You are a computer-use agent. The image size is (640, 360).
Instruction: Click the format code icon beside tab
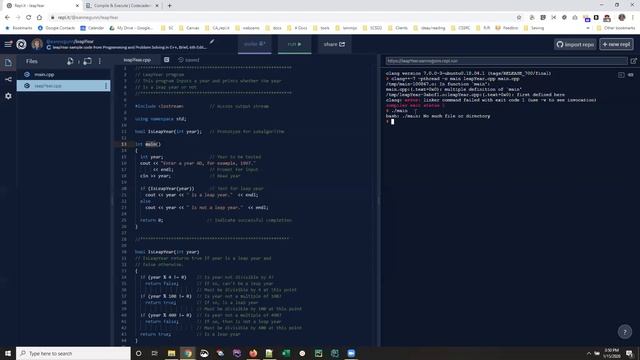[167, 60]
